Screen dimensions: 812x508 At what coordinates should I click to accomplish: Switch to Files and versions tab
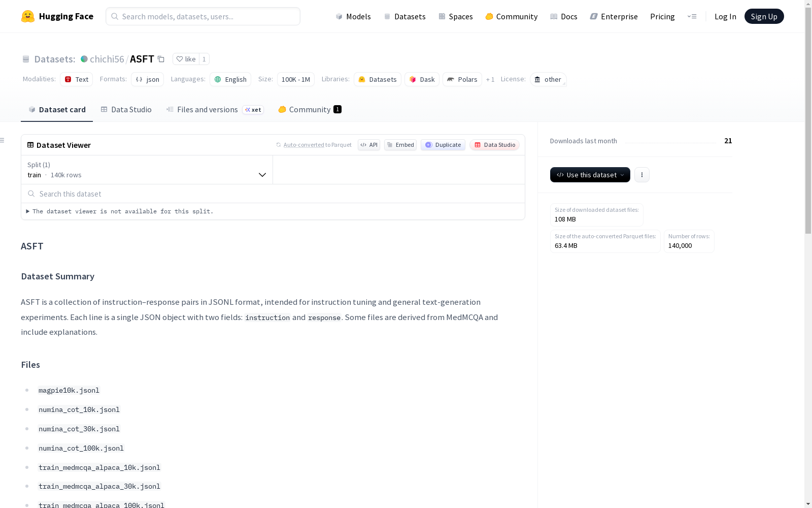click(215, 110)
